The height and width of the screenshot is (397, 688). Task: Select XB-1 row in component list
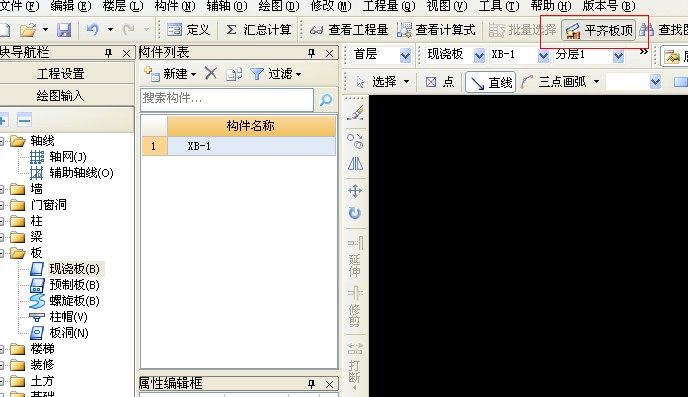pos(239,146)
